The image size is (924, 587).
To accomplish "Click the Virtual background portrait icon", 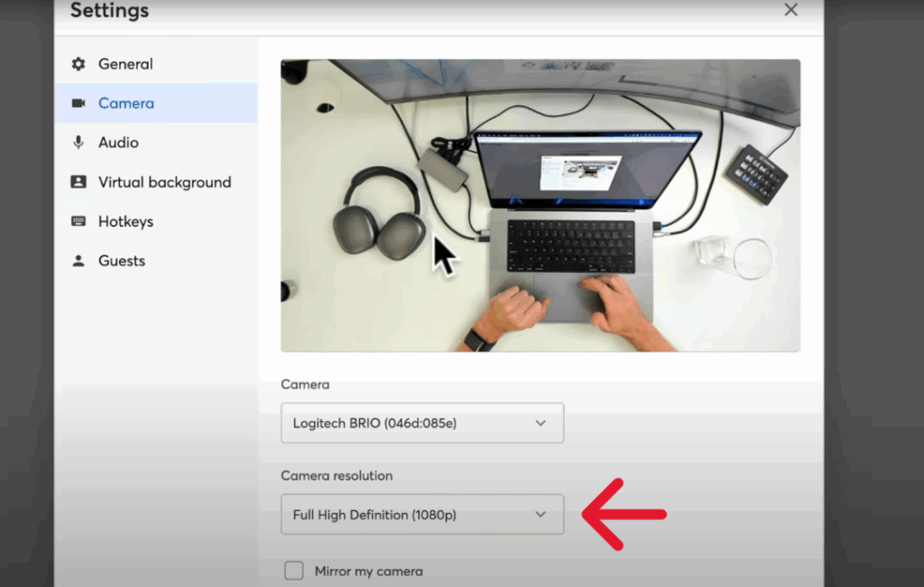I will [x=79, y=182].
